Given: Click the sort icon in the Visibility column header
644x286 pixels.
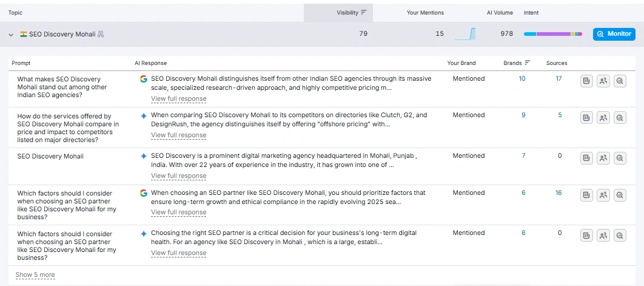Looking at the screenshot, I should (363, 13).
